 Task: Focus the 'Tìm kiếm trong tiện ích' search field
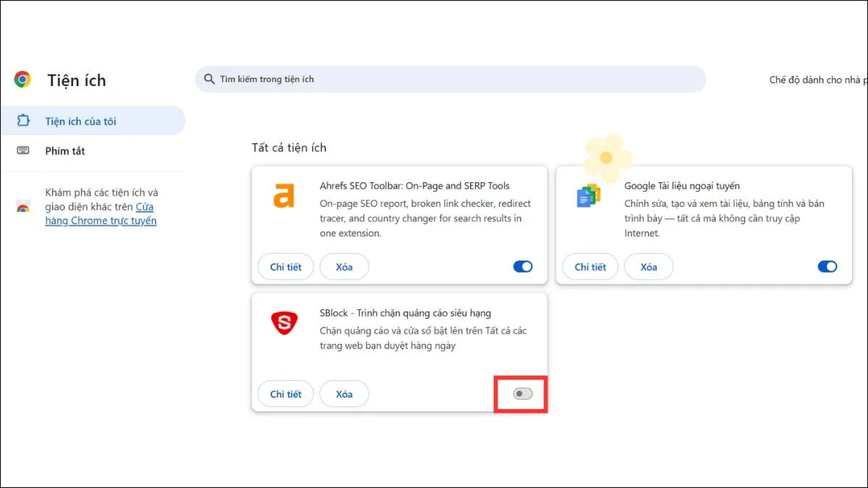[x=448, y=80]
